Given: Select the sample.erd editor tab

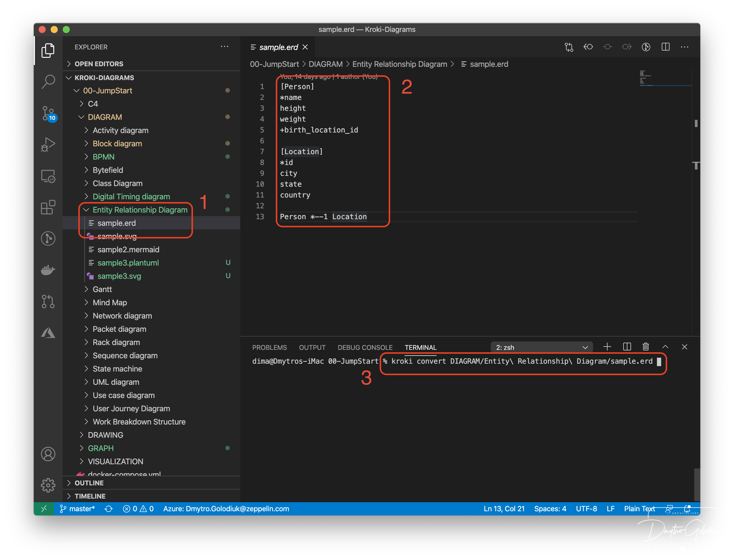Looking at the screenshot, I should click(x=278, y=47).
